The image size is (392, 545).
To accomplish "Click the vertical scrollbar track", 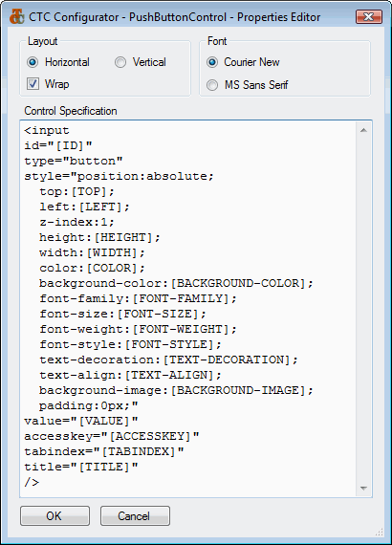I will coord(363,310).
